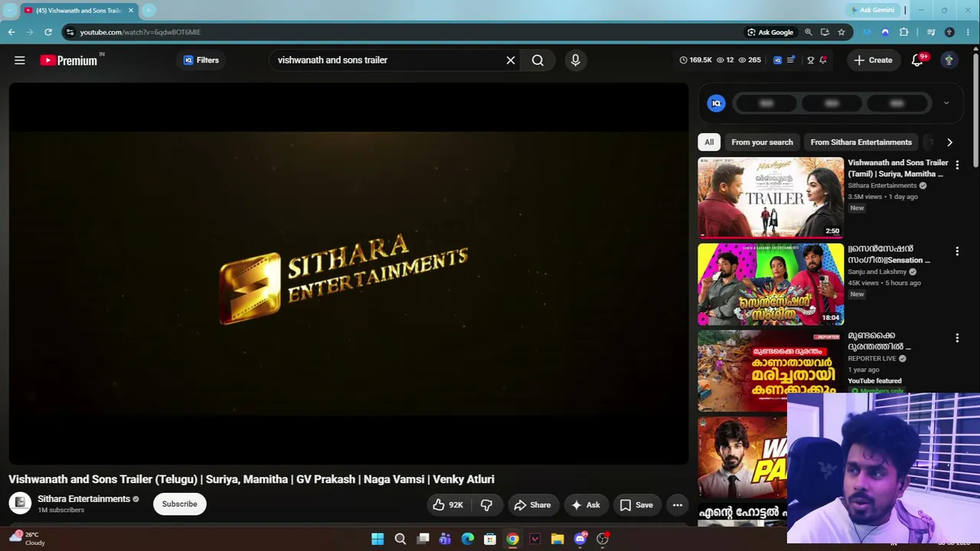Open the zoom magnifier in address bar

(808, 32)
